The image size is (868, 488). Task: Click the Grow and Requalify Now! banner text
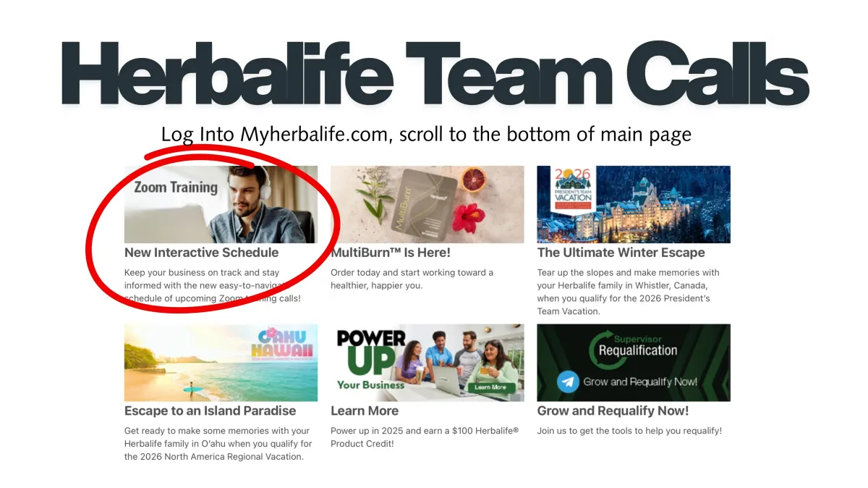(x=641, y=382)
